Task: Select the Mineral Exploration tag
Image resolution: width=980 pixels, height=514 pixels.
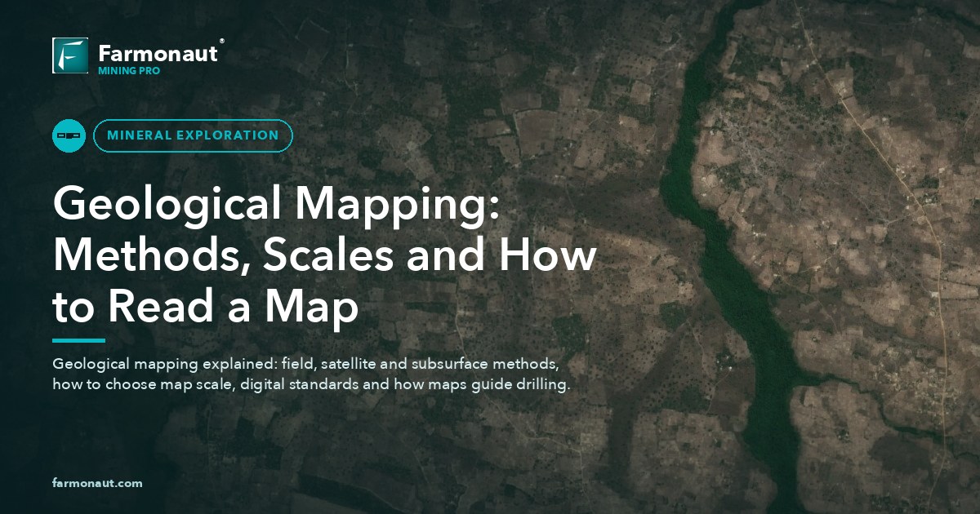Action: click(193, 135)
